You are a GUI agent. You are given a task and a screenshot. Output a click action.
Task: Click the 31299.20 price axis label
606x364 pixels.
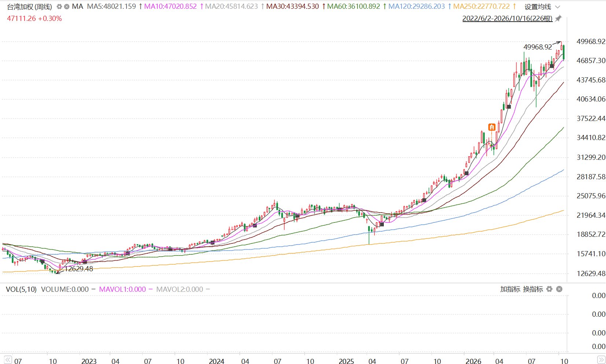[x=591, y=157]
